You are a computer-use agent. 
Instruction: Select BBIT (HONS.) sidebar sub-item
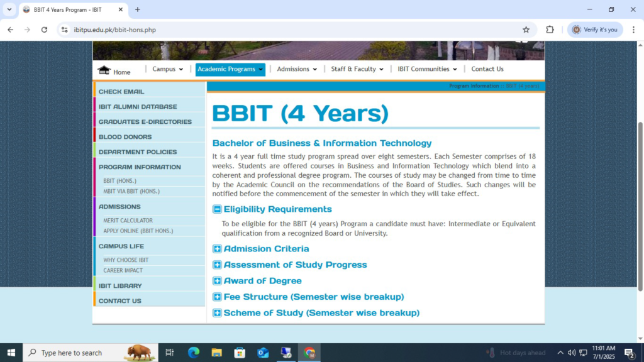119,180
